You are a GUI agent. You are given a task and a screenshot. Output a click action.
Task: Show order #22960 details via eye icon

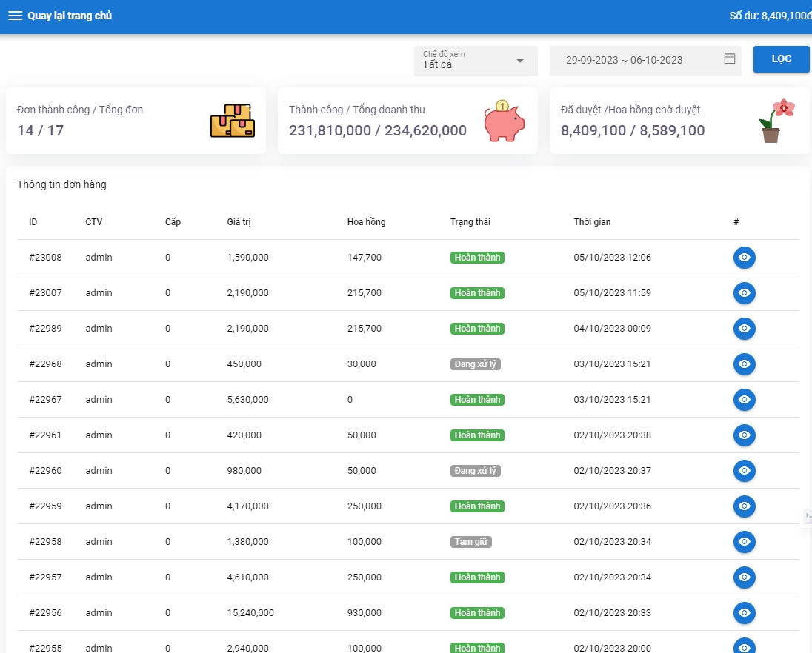[x=744, y=471]
